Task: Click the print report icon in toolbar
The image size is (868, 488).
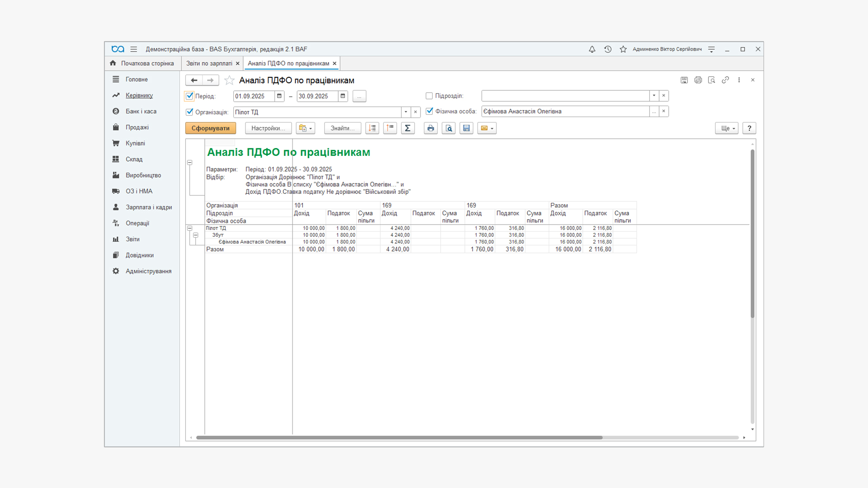Action: point(430,128)
